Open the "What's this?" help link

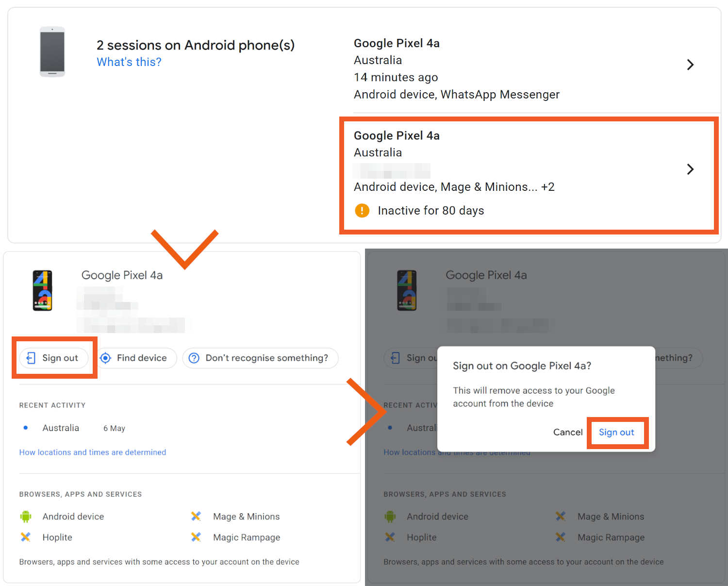pyautogui.click(x=129, y=62)
